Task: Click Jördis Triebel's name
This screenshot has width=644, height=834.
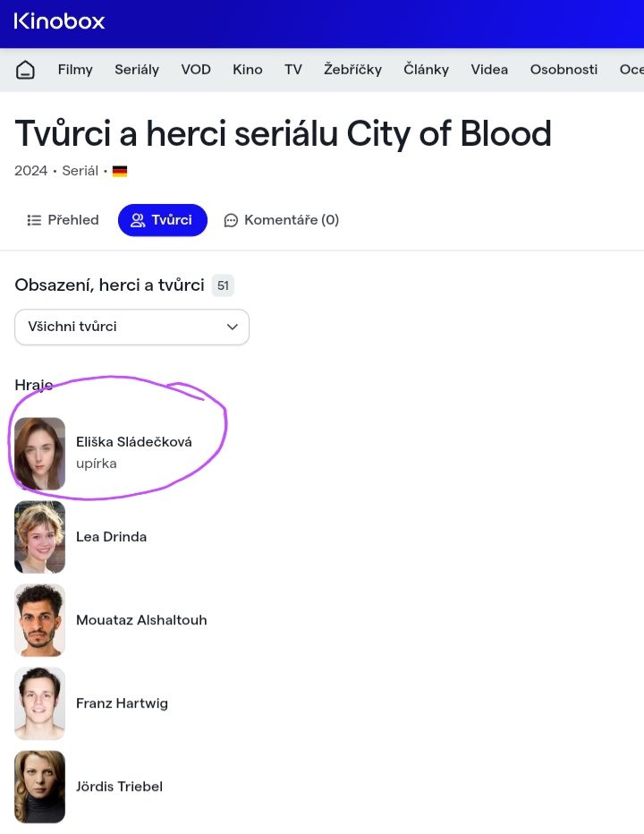Action: tap(120, 787)
